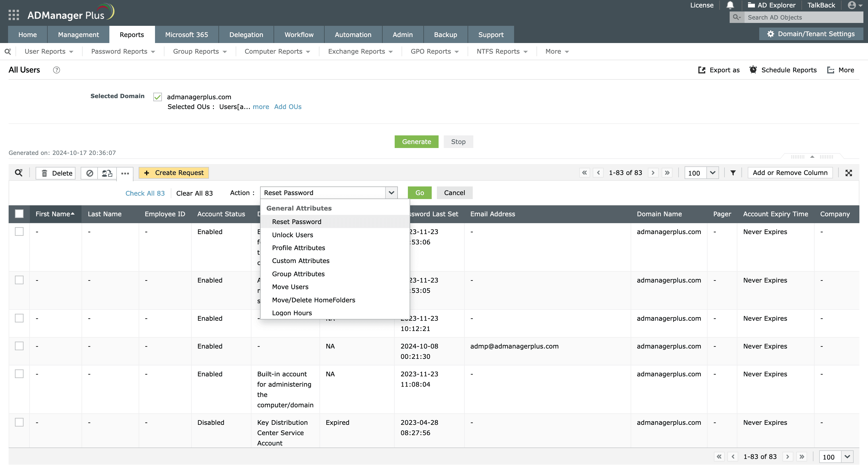The width and height of the screenshot is (868, 475).
Task: Select Unlock Users from the attributes menu
Action: pos(292,235)
